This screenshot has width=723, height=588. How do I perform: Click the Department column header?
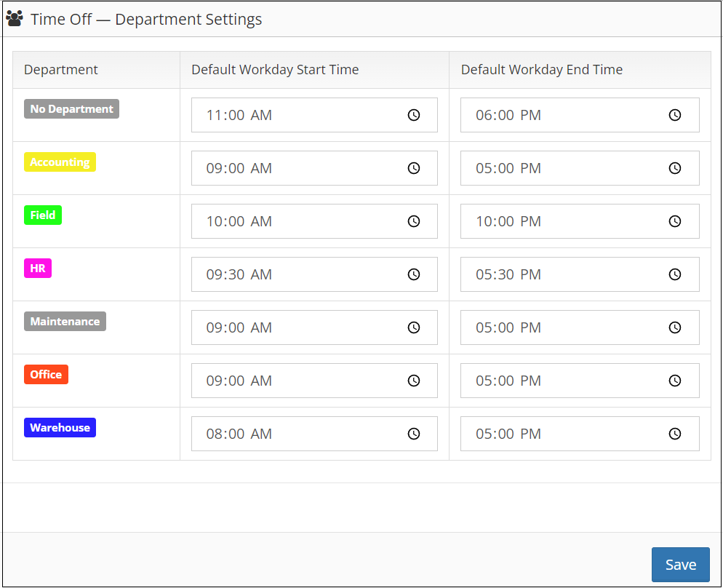point(61,69)
